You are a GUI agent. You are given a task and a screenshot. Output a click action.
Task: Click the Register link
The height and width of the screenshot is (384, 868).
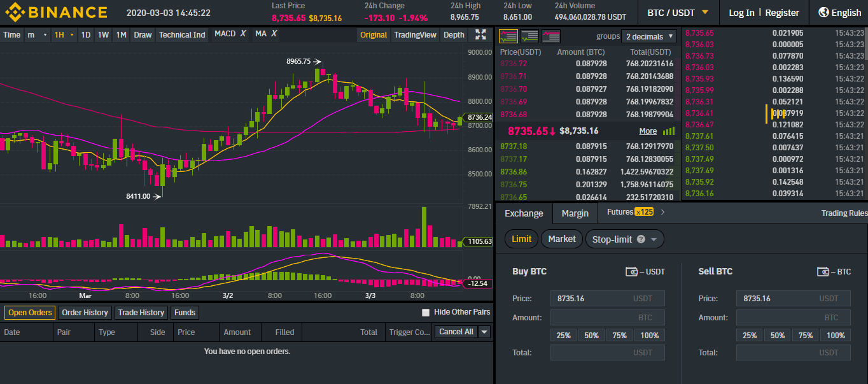coord(782,13)
